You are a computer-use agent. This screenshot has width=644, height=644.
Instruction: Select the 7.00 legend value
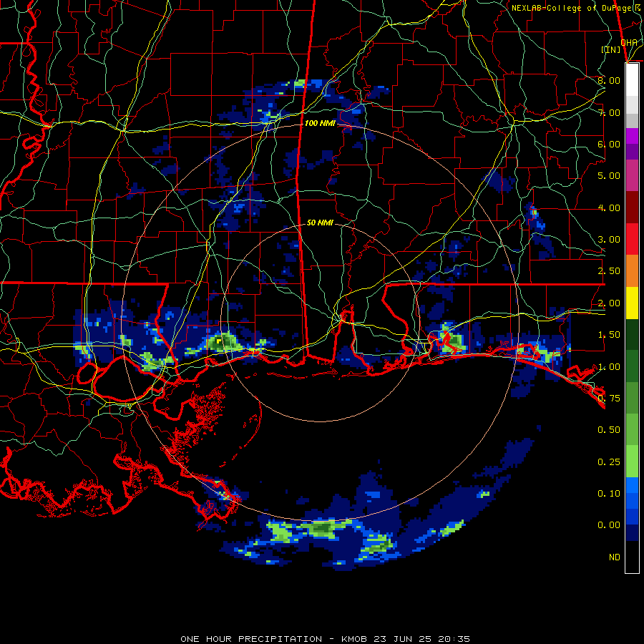pyautogui.click(x=609, y=112)
